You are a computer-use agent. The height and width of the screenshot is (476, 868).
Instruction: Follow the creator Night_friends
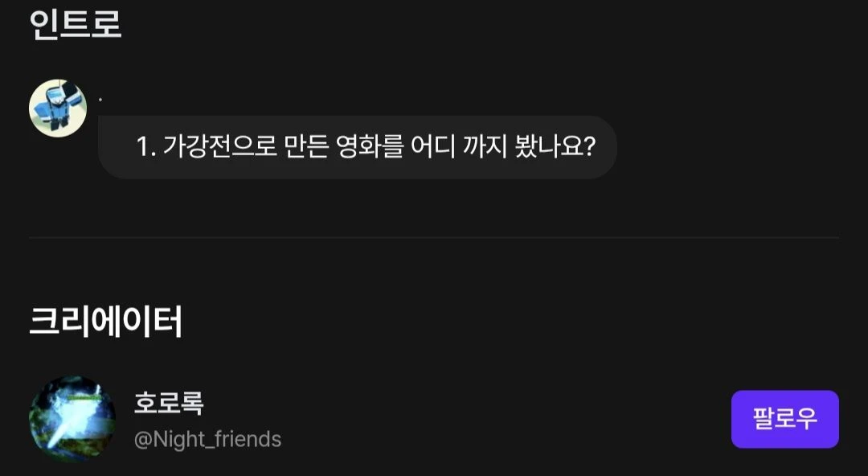coord(784,419)
